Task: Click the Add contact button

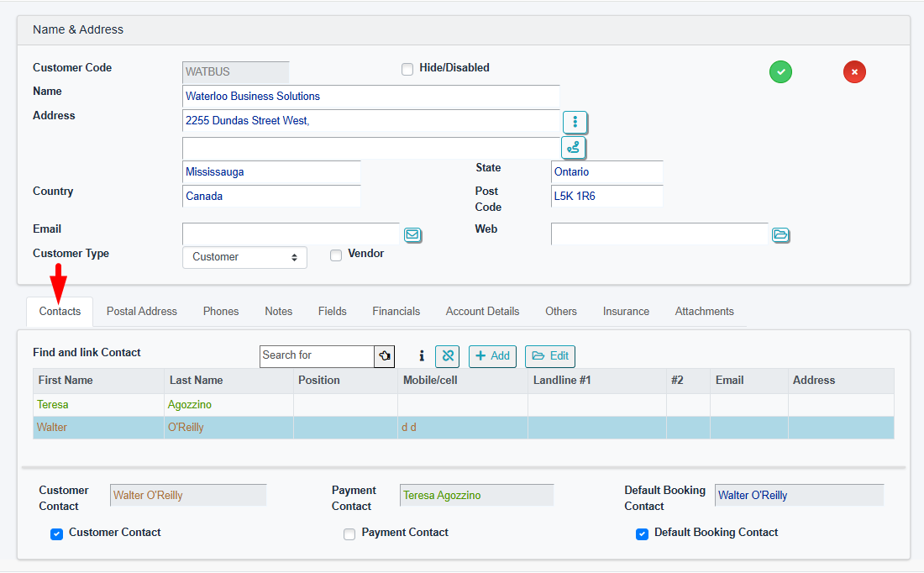Action: [x=492, y=356]
